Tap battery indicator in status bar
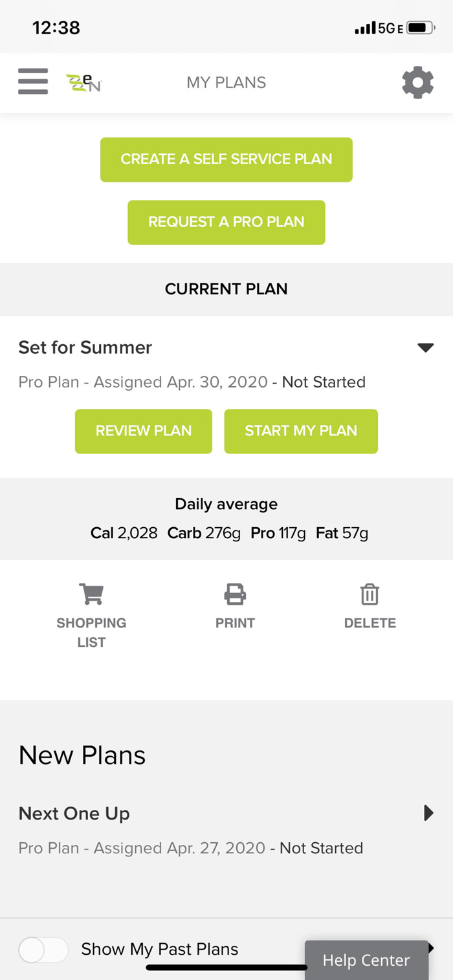The image size is (453, 980). click(420, 28)
